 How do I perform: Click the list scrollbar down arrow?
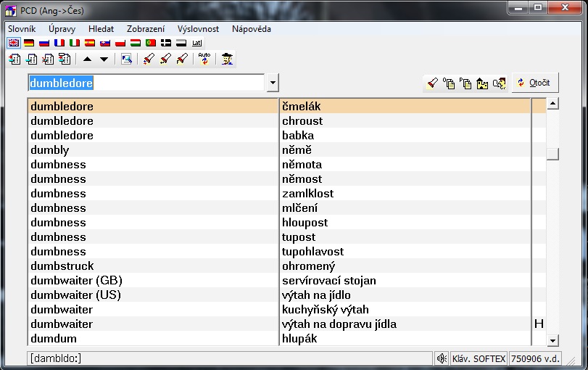(x=552, y=340)
